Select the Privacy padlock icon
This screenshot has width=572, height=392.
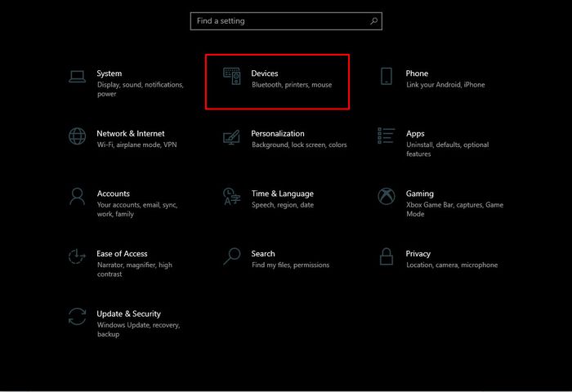[x=387, y=256]
